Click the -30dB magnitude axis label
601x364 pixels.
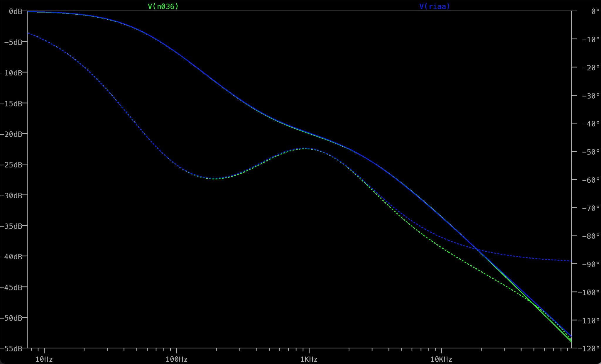click(11, 195)
